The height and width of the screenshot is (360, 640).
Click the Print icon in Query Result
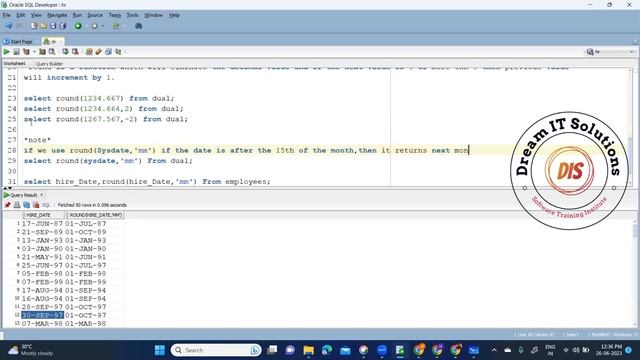pos(17,205)
